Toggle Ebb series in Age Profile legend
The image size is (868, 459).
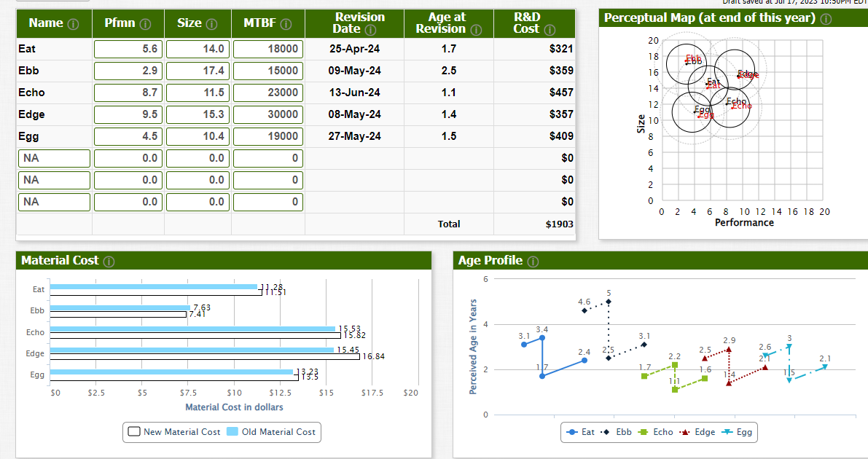(616, 432)
